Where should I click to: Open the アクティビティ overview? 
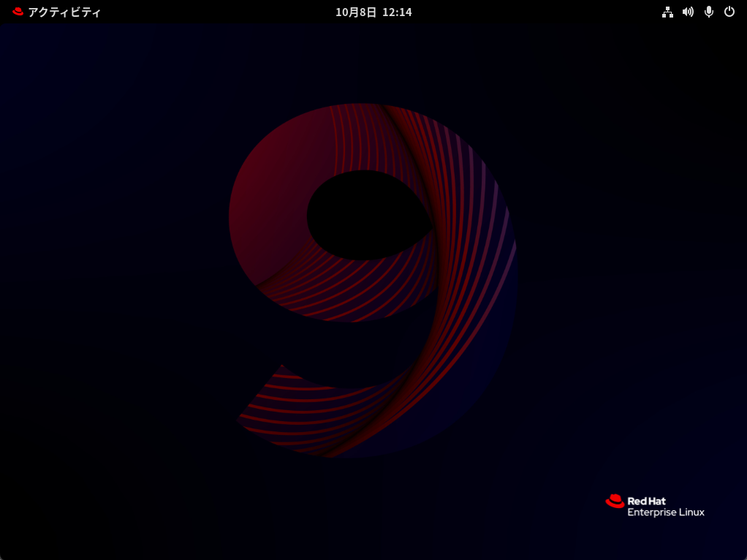(64, 12)
